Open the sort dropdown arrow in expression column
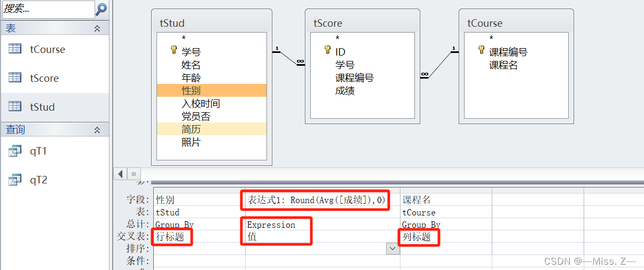The image size is (644, 270). tap(393, 249)
